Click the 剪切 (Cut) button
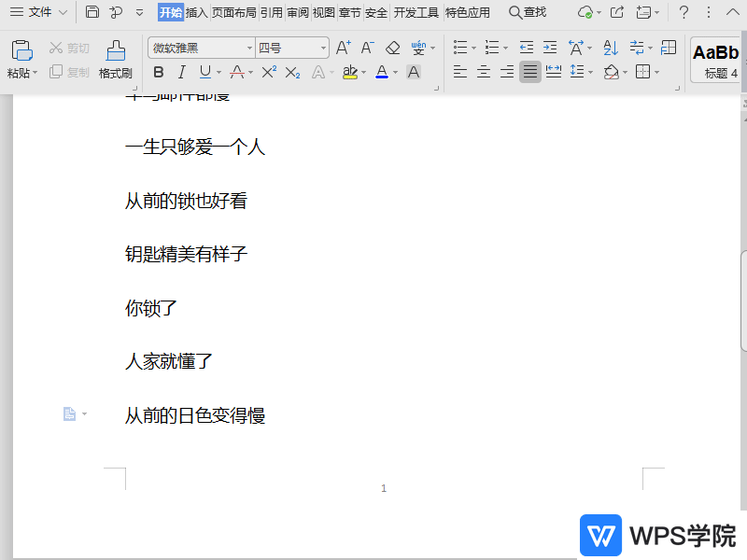This screenshot has height=560, width=747. (69, 49)
